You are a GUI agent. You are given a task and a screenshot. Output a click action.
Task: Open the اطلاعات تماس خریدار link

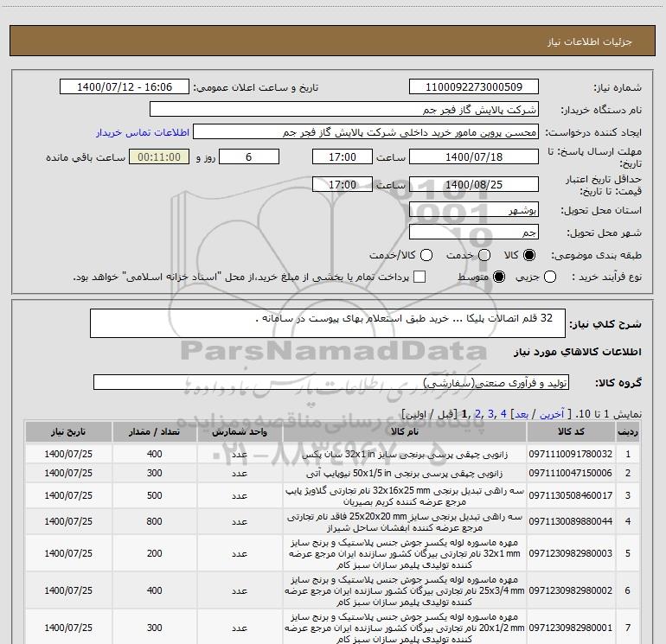[x=143, y=132]
